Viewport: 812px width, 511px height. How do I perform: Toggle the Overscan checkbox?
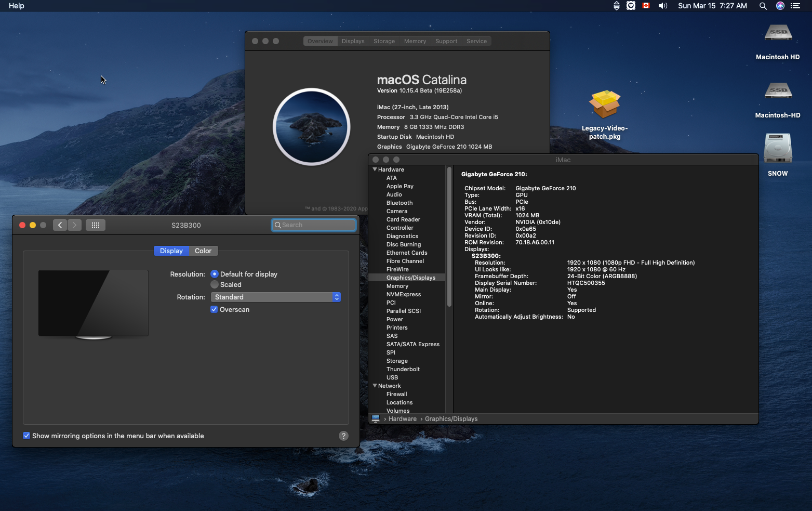click(x=214, y=309)
